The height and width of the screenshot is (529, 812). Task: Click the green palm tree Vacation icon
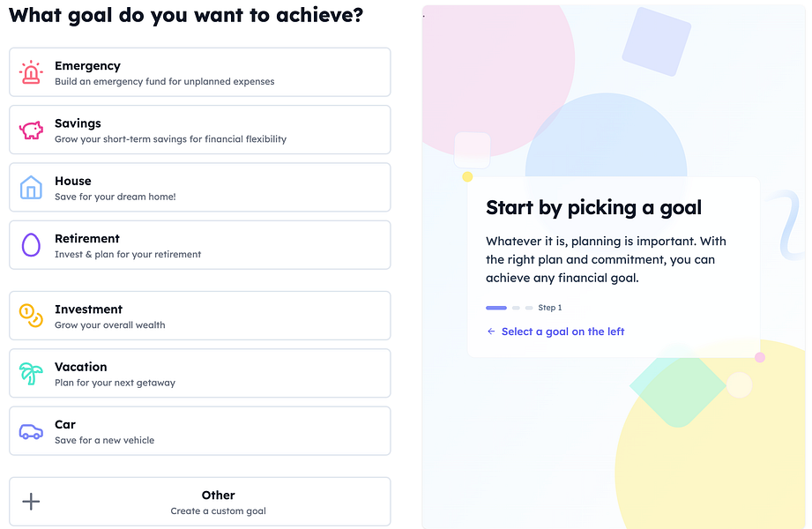31,373
